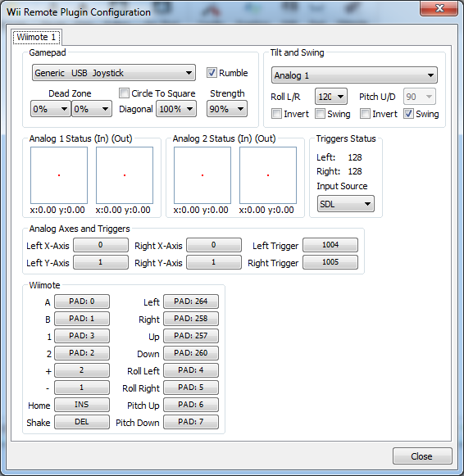Set the Left X-Axis mapping button

[101, 245]
